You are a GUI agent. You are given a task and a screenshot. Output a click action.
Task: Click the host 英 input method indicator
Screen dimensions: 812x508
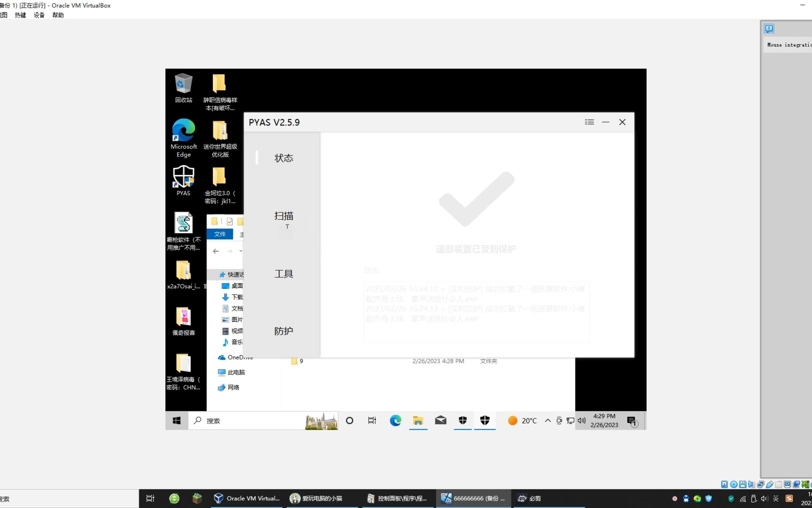pos(776,498)
